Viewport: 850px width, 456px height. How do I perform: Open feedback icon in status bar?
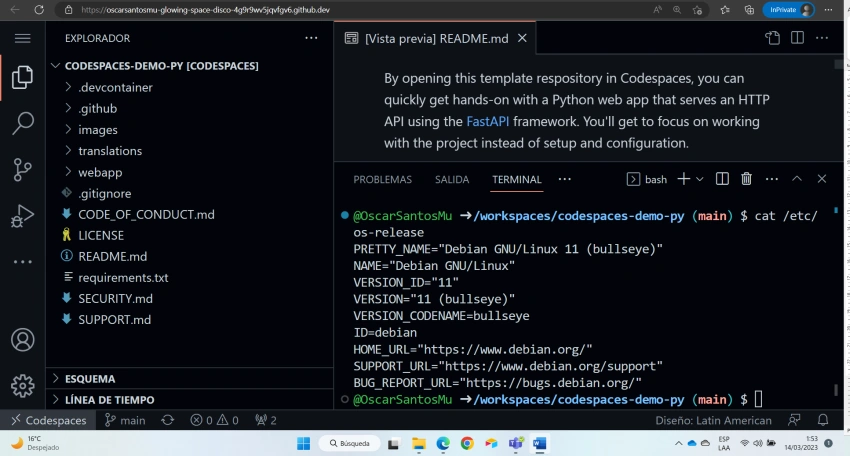click(x=794, y=420)
